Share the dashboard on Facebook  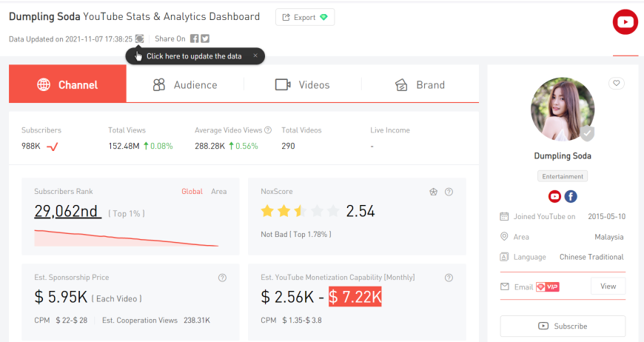point(194,39)
